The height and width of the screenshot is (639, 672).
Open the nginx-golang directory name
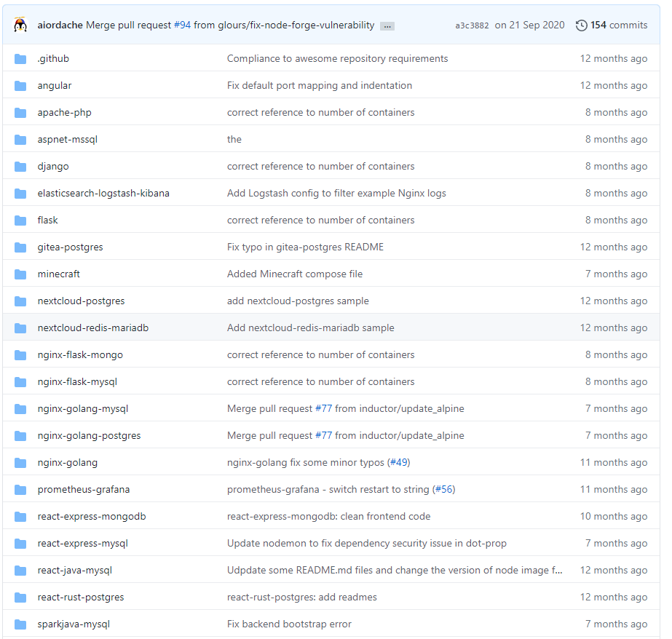67,463
